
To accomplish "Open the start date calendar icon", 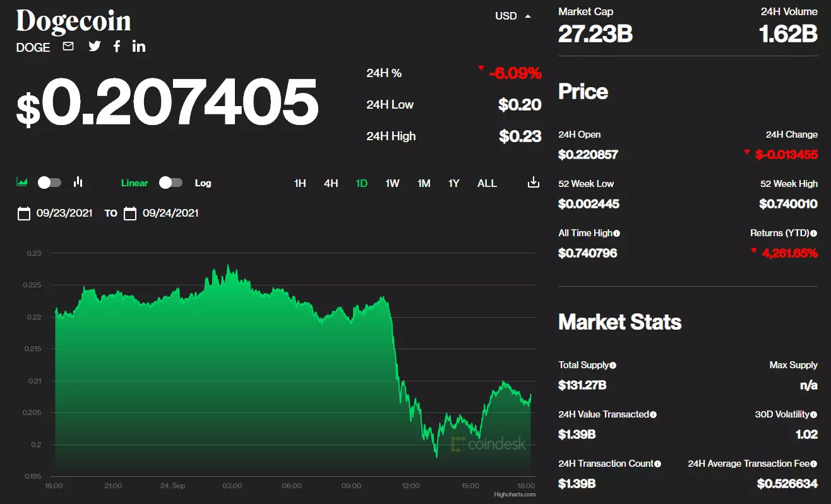I will coord(24,213).
